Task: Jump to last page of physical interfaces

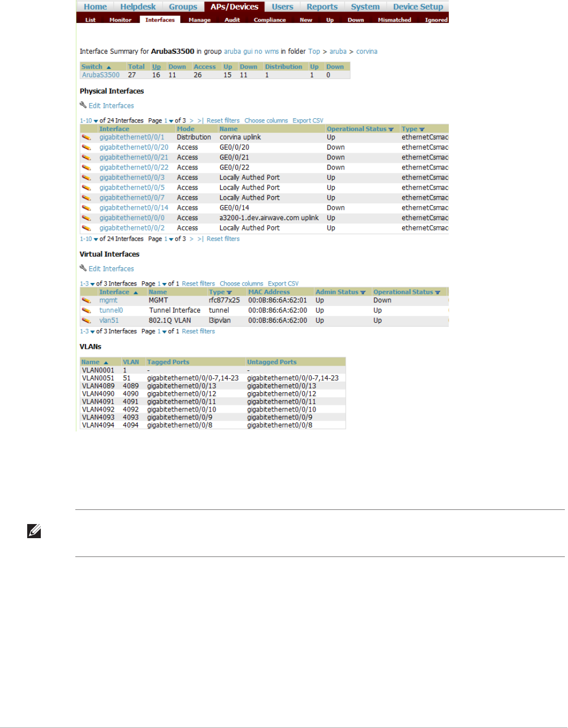Action: (x=200, y=121)
